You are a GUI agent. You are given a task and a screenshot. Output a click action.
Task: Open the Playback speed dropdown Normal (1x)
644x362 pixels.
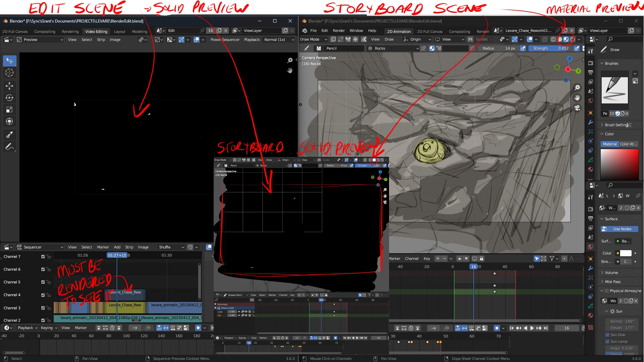[x=279, y=40]
